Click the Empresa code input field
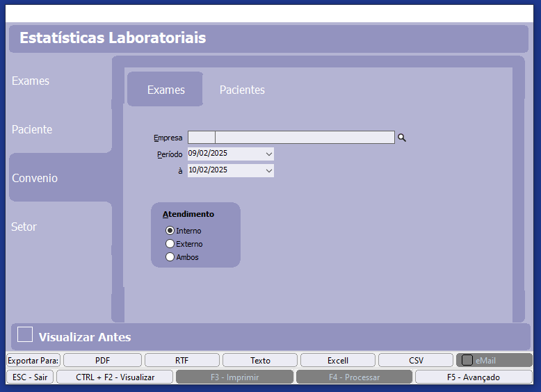The height and width of the screenshot is (392, 541). 202,138
